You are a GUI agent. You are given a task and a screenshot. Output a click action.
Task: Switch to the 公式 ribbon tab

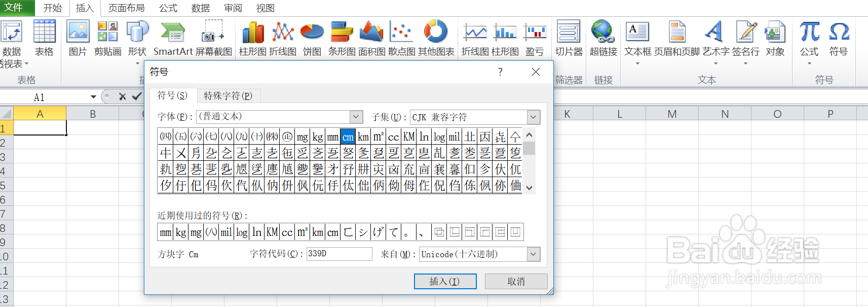coord(168,8)
